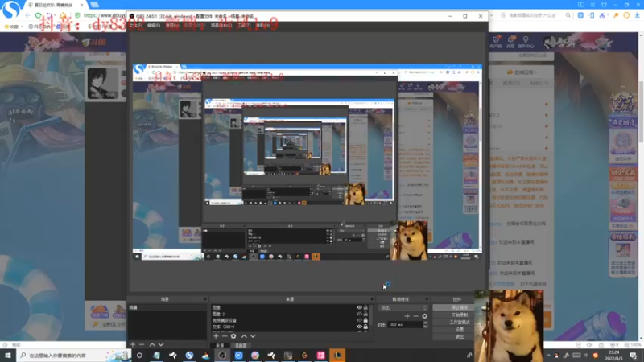Toggle the lock on the 文本 (GDI+) source
Viewport: 644px width, 362px height.
(365, 327)
